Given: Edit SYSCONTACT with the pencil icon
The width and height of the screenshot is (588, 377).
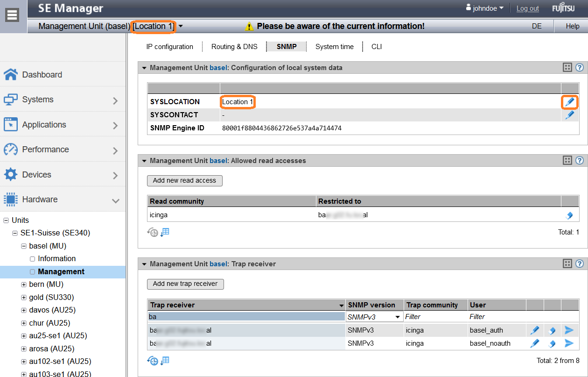Looking at the screenshot, I should click(x=569, y=115).
